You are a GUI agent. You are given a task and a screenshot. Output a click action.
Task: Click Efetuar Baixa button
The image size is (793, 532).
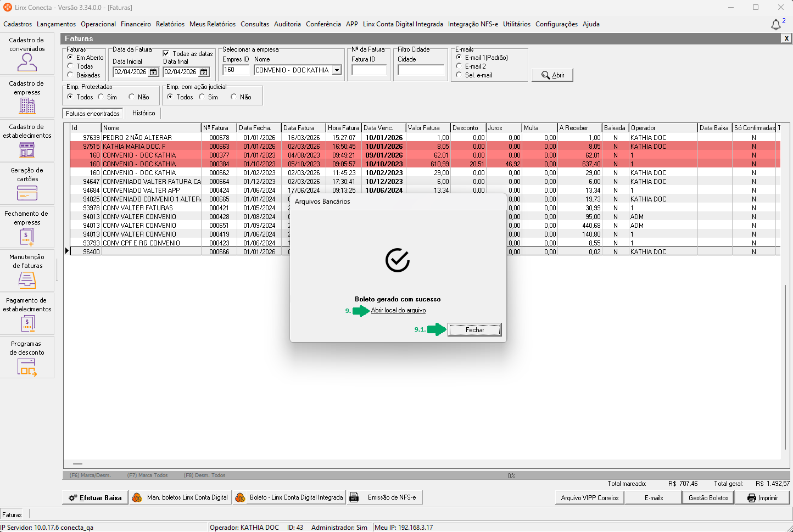(x=95, y=498)
